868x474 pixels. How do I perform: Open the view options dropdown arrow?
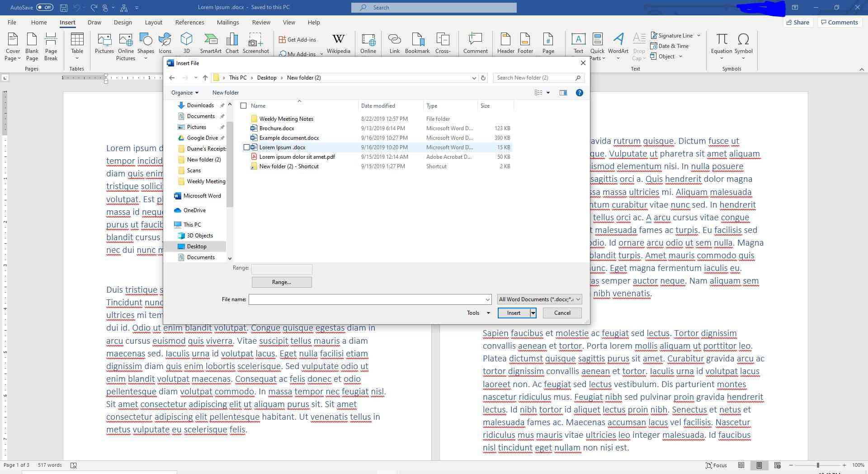[548, 93]
